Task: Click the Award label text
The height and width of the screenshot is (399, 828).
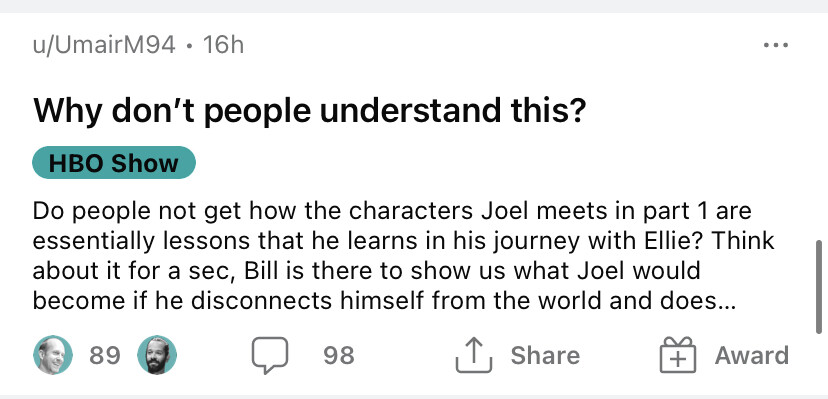Action: 752,355
